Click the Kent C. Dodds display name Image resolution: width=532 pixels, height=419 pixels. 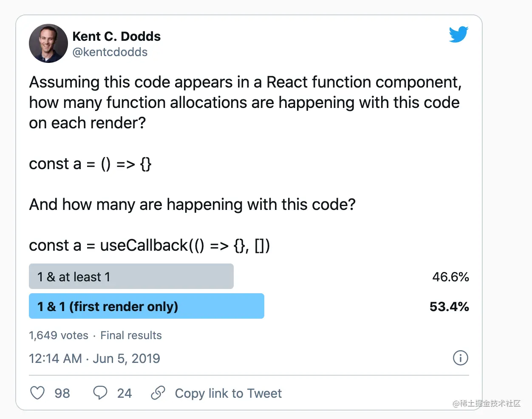116,37
